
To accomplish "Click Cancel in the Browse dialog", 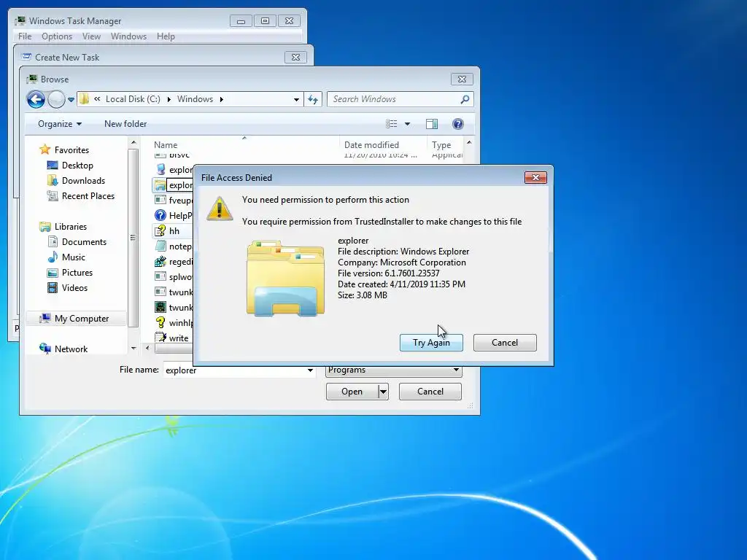I will (x=430, y=392).
